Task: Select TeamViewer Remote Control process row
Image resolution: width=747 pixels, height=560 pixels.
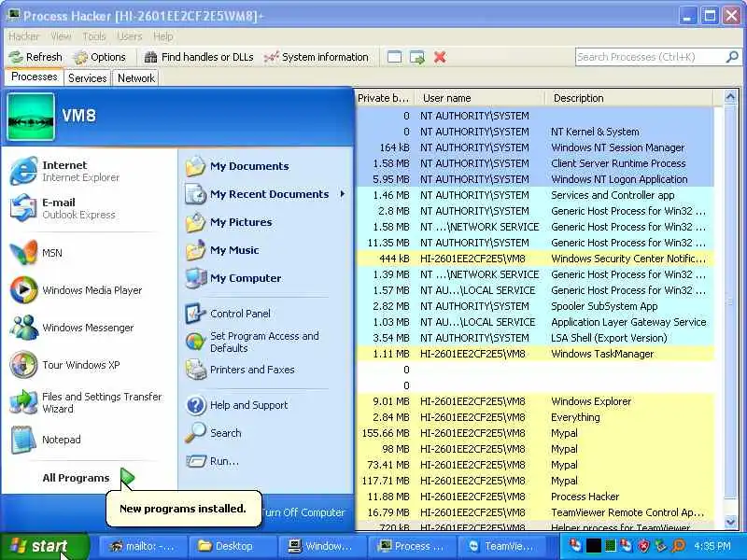Action: 534,512
